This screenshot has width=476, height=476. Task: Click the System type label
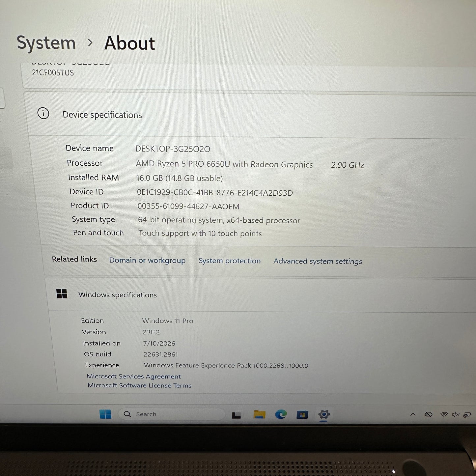point(93,219)
